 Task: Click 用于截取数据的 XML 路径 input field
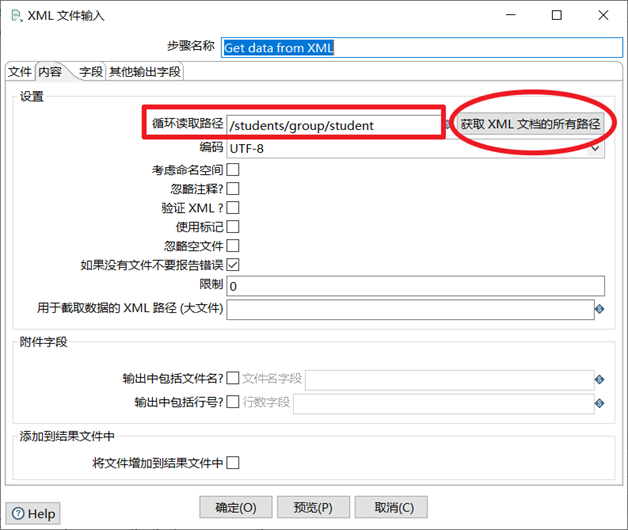(411, 310)
